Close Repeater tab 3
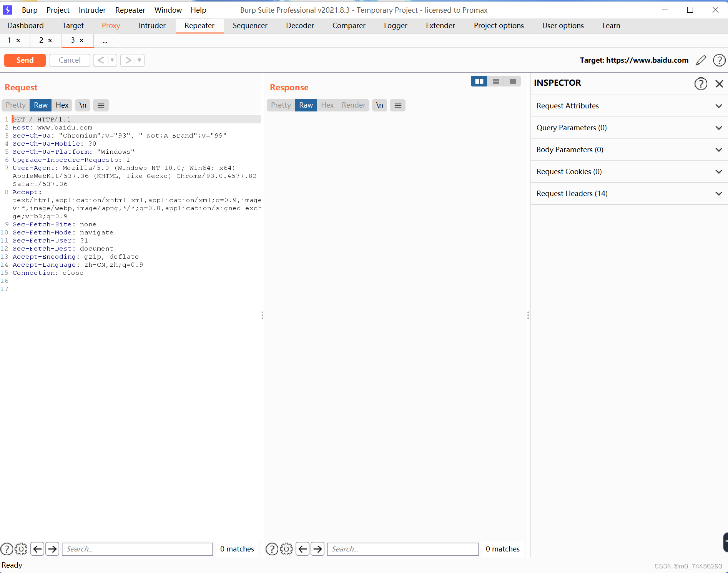 pos(81,40)
